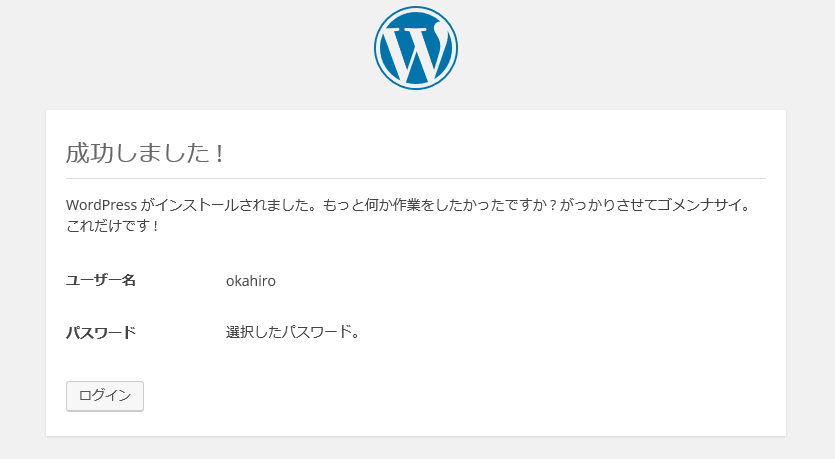Click the WordPress logo at top
The width and height of the screenshot is (835, 459).
(x=415, y=49)
